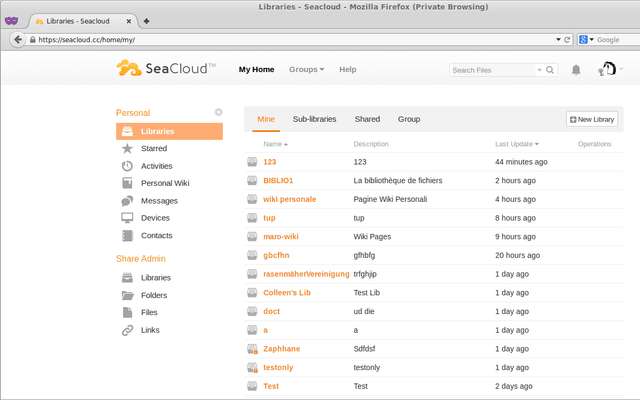Close the Libraries - Seacloud tab

pos(129,21)
